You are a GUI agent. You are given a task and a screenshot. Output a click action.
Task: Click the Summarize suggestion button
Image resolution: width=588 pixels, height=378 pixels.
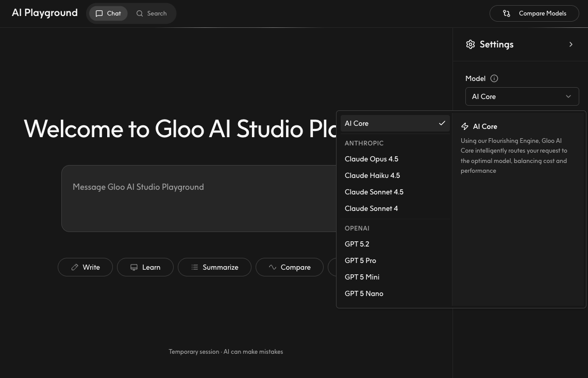pyautogui.click(x=214, y=267)
